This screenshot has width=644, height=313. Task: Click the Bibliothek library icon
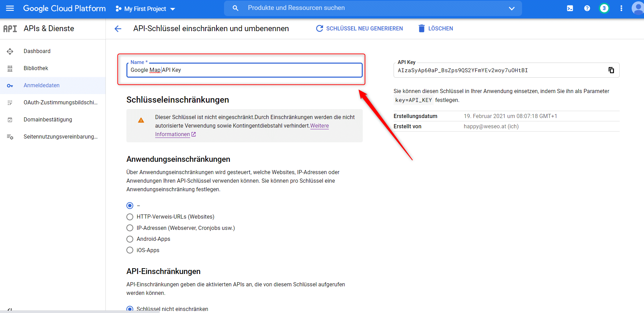[10, 68]
